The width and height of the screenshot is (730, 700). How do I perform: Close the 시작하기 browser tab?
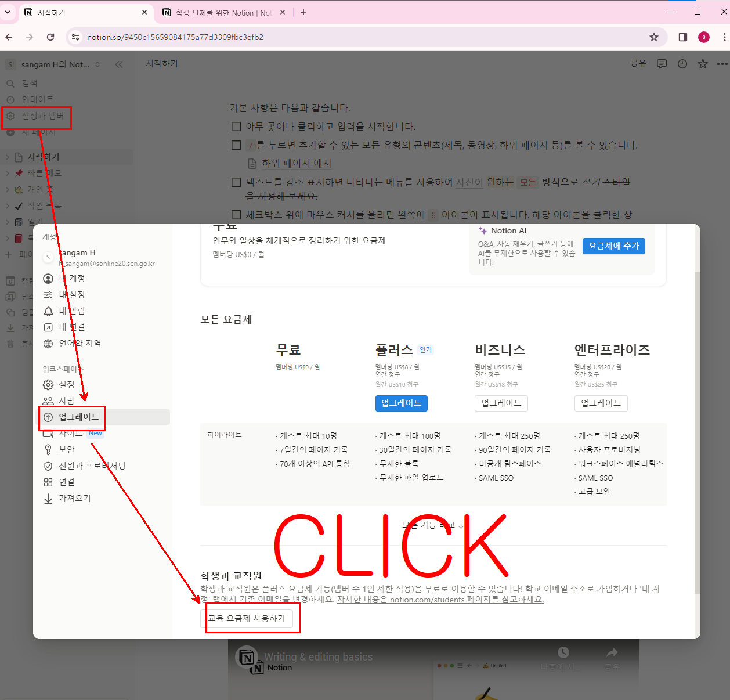pyautogui.click(x=144, y=12)
